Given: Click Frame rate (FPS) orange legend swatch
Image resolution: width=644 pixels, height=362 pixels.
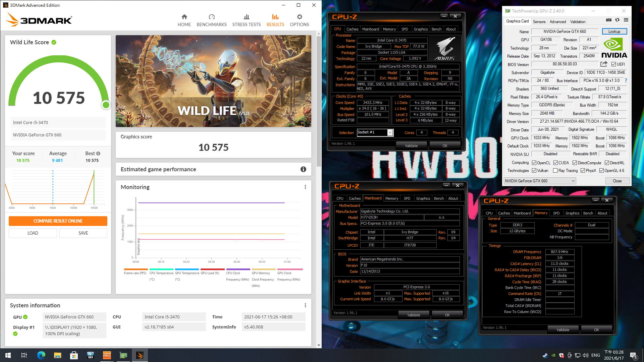Looking at the screenshot, I should pyautogui.click(x=136, y=269).
